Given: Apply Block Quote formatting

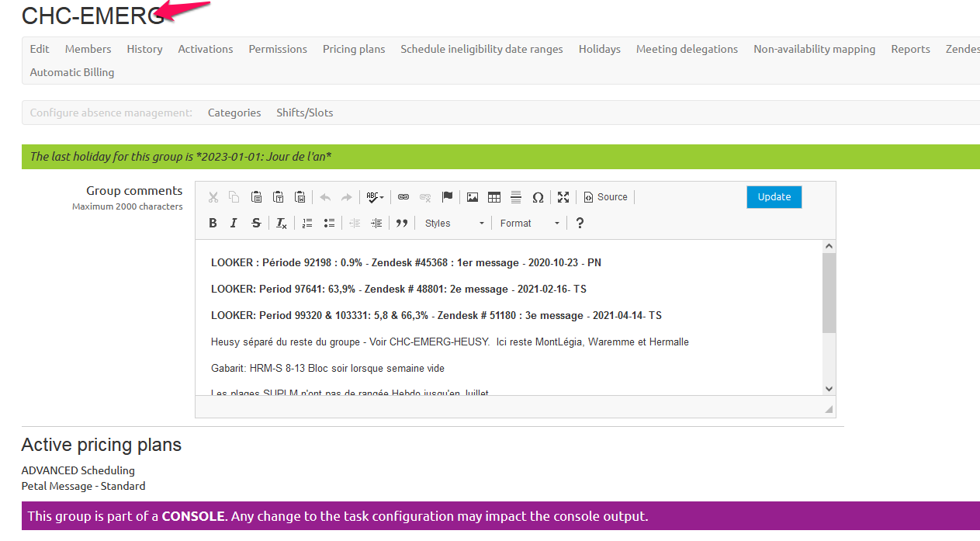Looking at the screenshot, I should pyautogui.click(x=402, y=224).
